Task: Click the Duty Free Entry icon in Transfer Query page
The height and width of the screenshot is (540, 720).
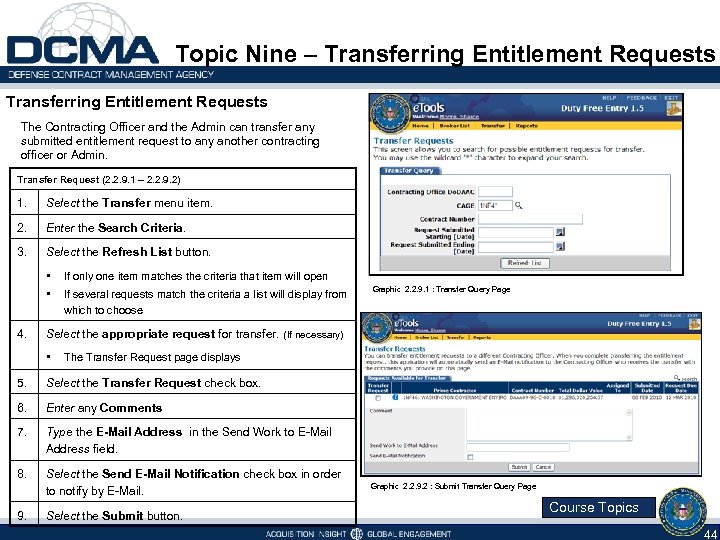Action: 674,108
